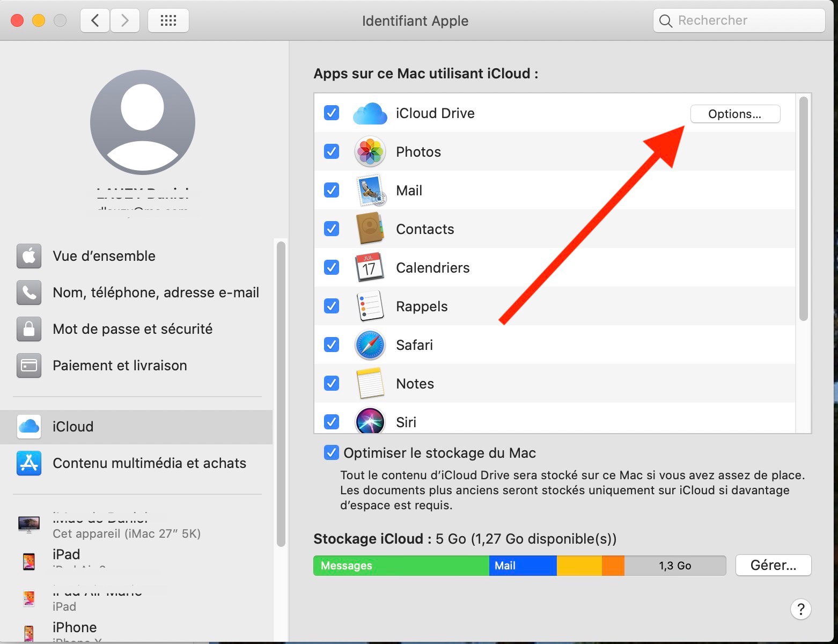Click the Safari compass icon

click(370, 345)
